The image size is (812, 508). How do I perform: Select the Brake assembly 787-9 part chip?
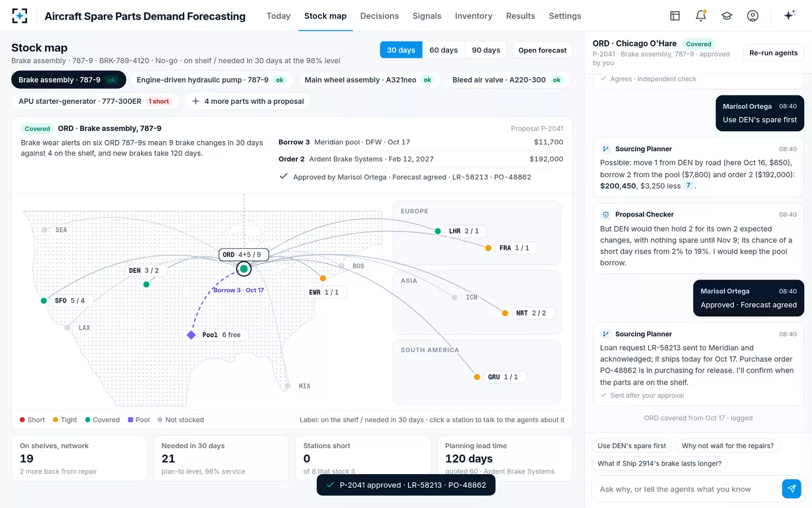[x=68, y=80]
